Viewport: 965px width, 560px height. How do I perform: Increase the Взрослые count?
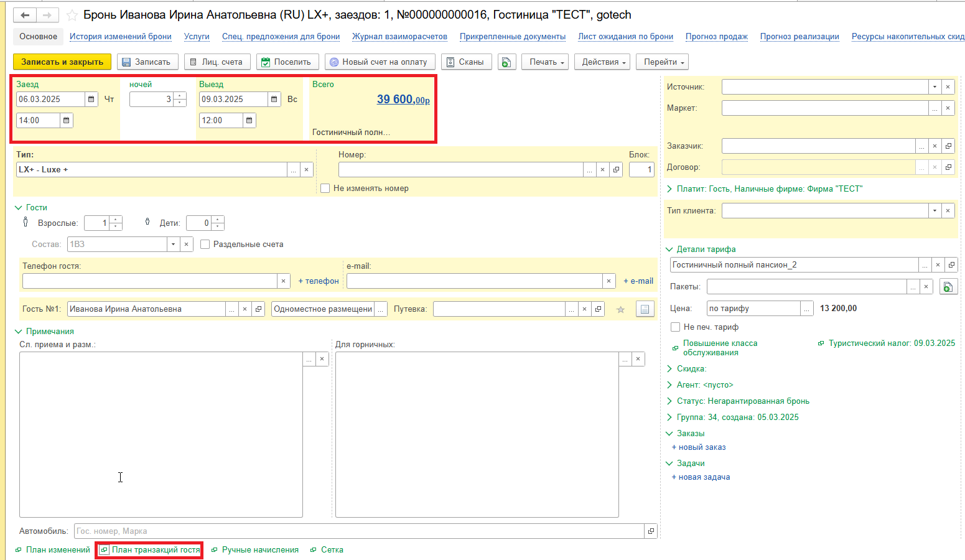116,220
